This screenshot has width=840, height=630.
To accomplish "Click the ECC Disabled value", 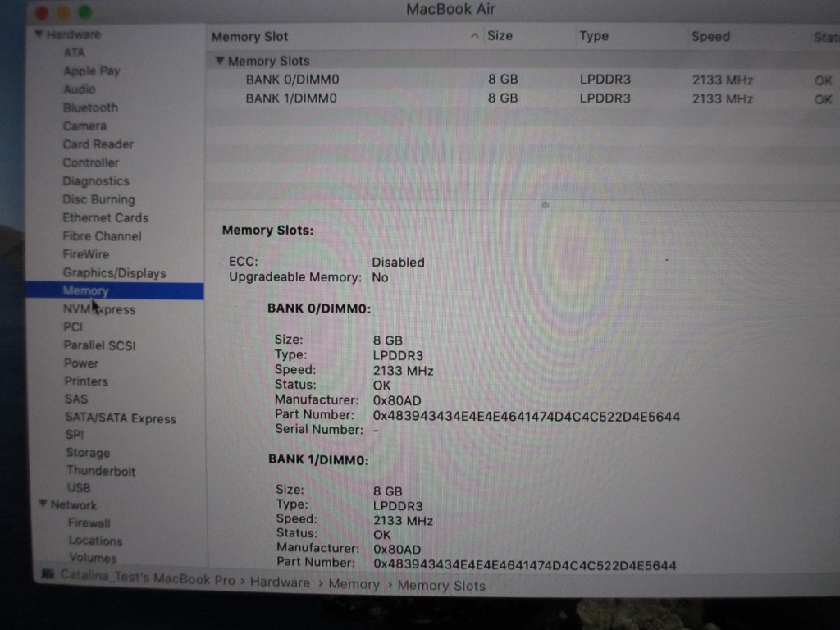I will (398, 262).
